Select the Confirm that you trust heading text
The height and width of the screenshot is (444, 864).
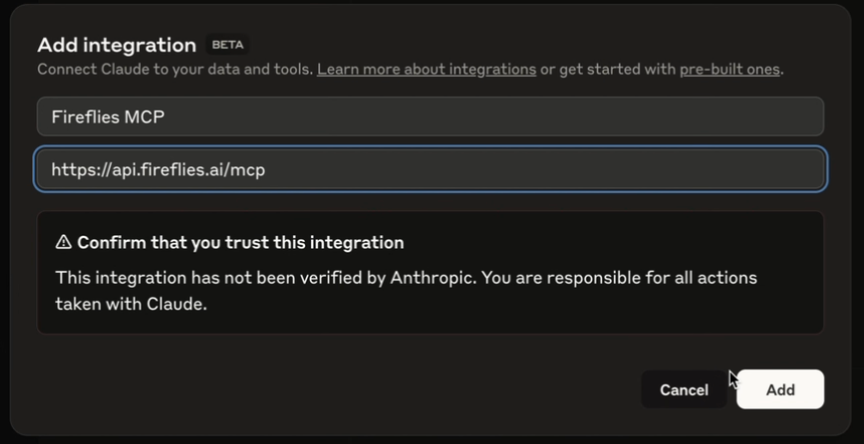pyautogui.click(x=240, y=242)
